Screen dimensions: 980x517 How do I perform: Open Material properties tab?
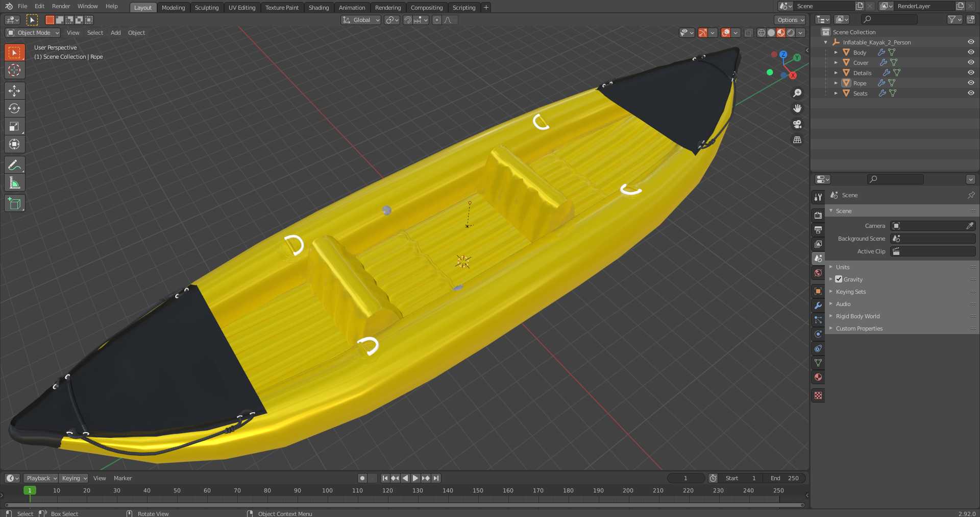(818, 377)
